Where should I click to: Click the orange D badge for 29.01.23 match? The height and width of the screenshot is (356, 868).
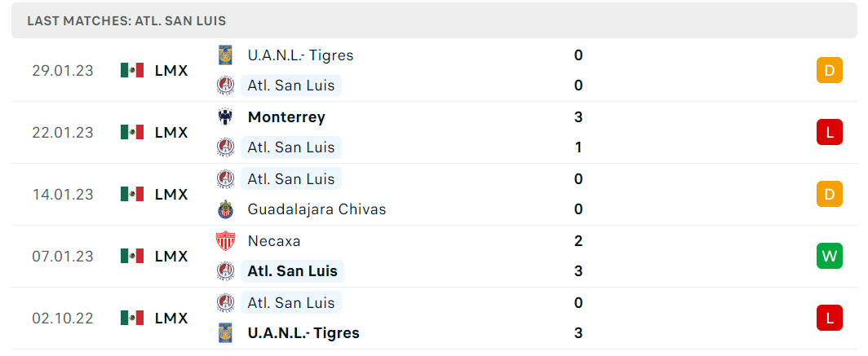click(x=829, y=70)
